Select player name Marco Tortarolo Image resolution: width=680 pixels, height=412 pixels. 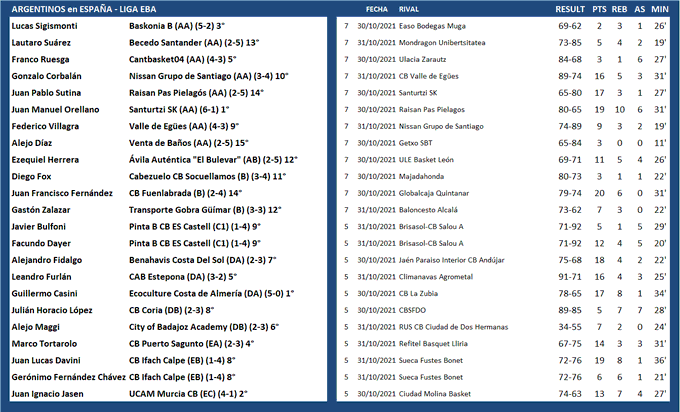coord(44,343)
